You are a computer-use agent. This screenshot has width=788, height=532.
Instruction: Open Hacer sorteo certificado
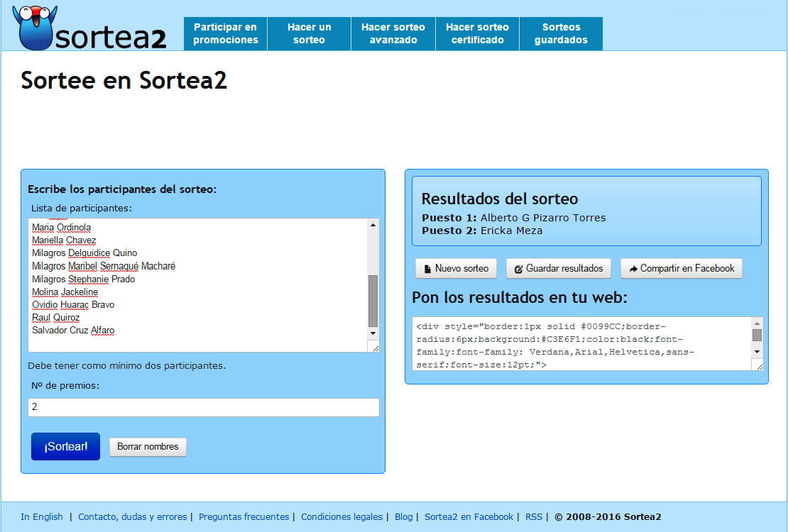[x=477, y=33]
